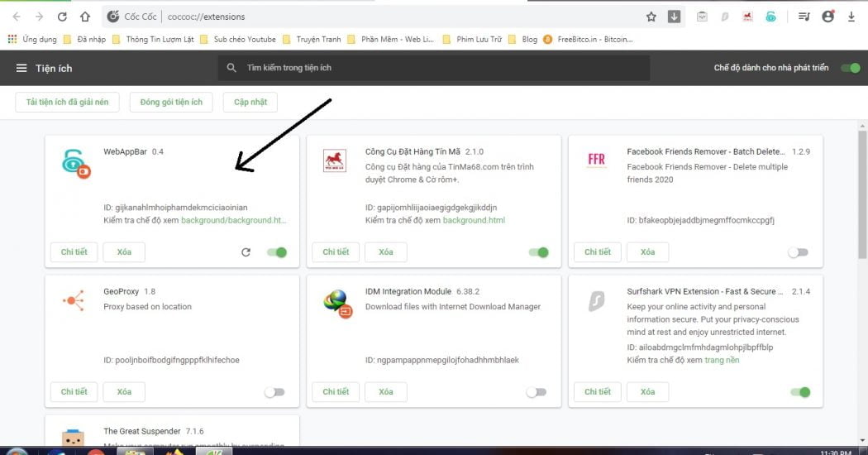
Task: Open Chi tiết for GeoProxy
Action: [74, 392]
